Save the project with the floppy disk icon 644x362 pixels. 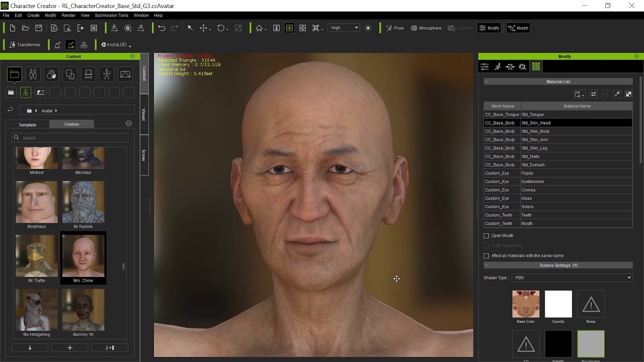[39, 28]
